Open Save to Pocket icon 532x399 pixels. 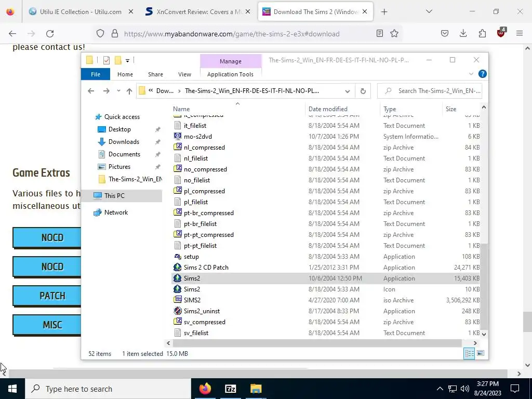[445, 33]
